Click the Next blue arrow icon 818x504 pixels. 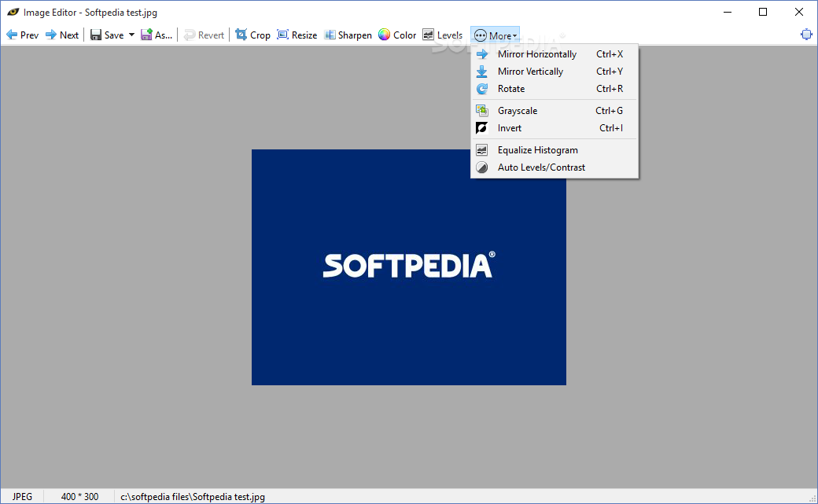[x=50, y=35]
